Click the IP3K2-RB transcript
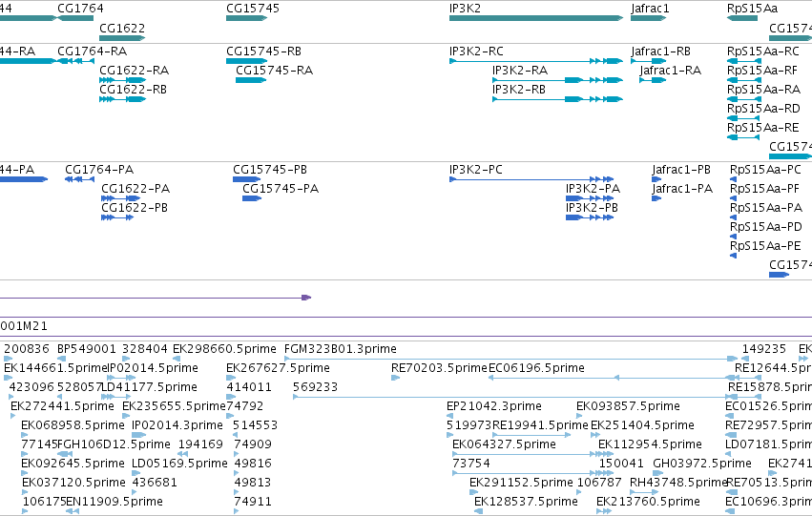 pyautogui.click(x=558, y=99)
